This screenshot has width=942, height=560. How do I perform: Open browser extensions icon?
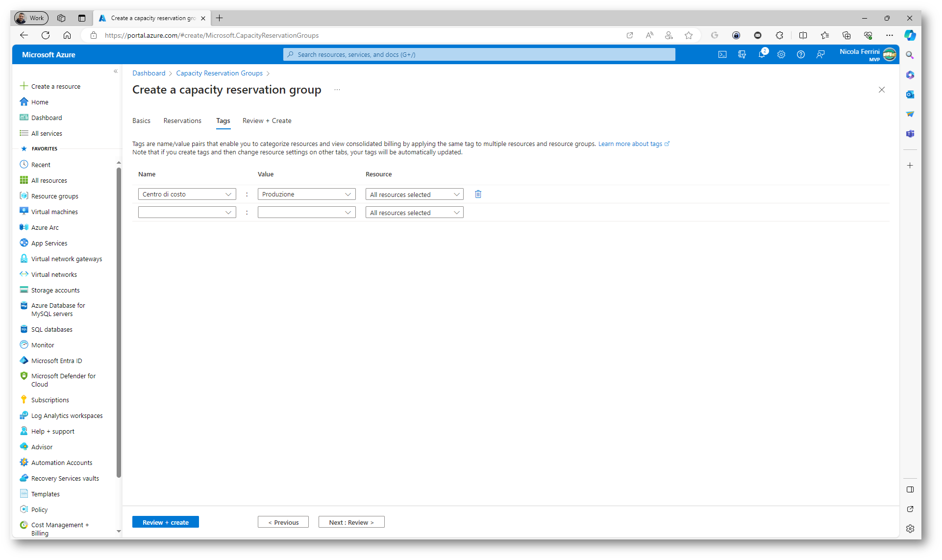[779, 35]
